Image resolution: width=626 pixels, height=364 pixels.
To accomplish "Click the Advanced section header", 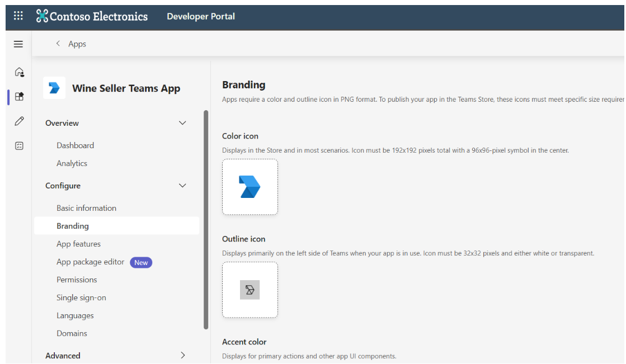I will pyautogui.click(x=63, y=356).
